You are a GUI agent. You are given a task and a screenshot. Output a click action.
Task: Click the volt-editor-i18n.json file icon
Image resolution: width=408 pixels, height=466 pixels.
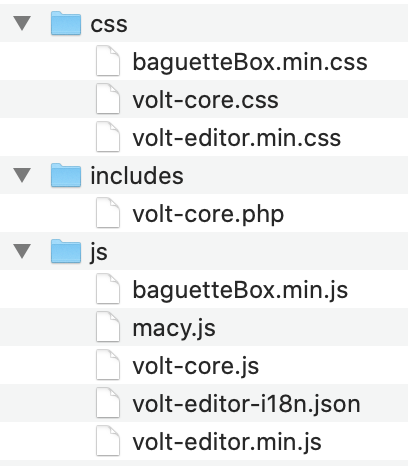tap(108, 402)
